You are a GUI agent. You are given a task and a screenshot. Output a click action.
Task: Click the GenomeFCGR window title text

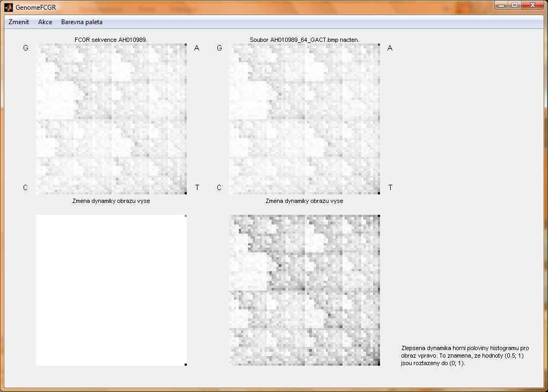35,8
